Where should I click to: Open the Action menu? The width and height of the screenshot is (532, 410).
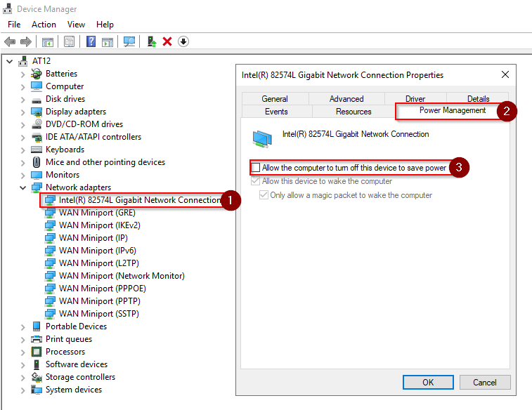(x=44, y=25)
